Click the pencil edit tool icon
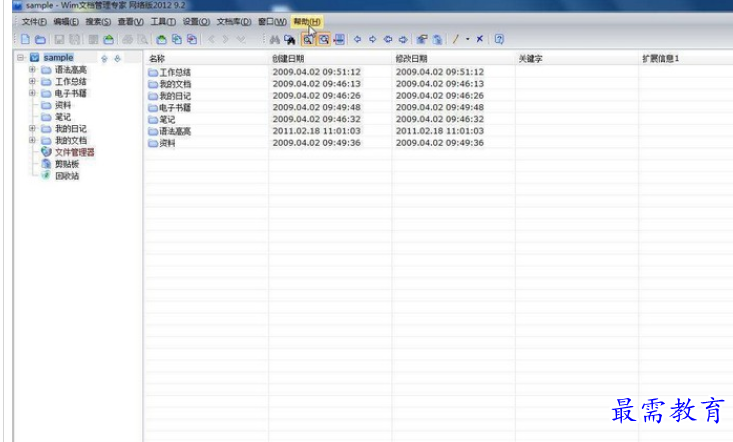Viewport: 733px width, 442px height. click(456, 39)
